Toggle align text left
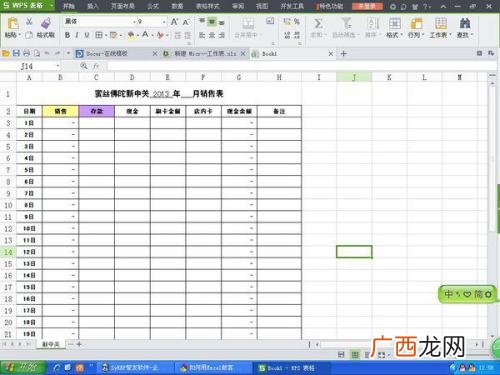Viewport: 500px width, 375px height. [x=202, y=35]
